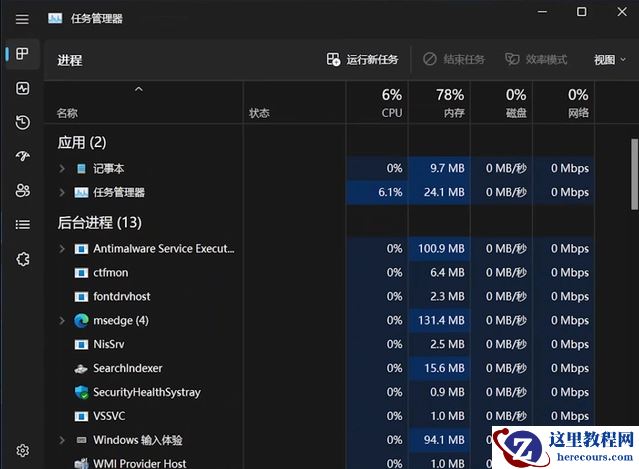Click the 6.1% CPU cell
This screenshot has height=469, width=639.
[377, 192]
